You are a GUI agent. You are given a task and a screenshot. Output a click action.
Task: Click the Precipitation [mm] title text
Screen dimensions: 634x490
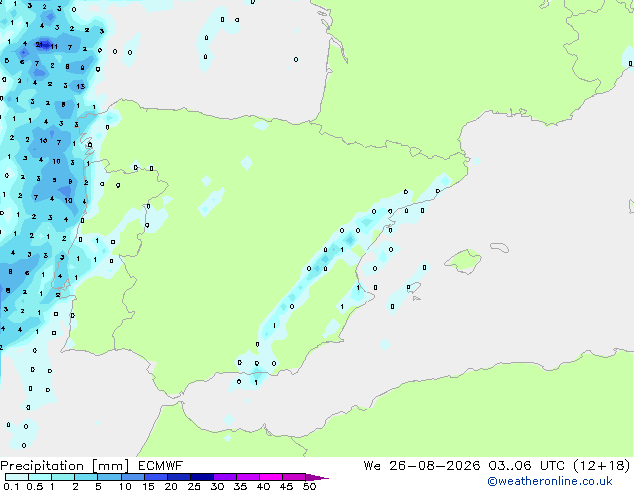pos(65,466)
